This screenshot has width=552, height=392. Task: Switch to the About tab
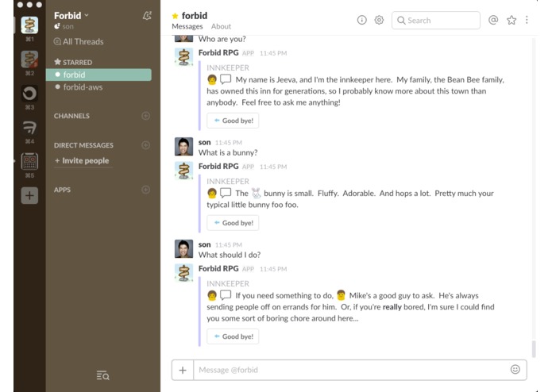point(221,26)
